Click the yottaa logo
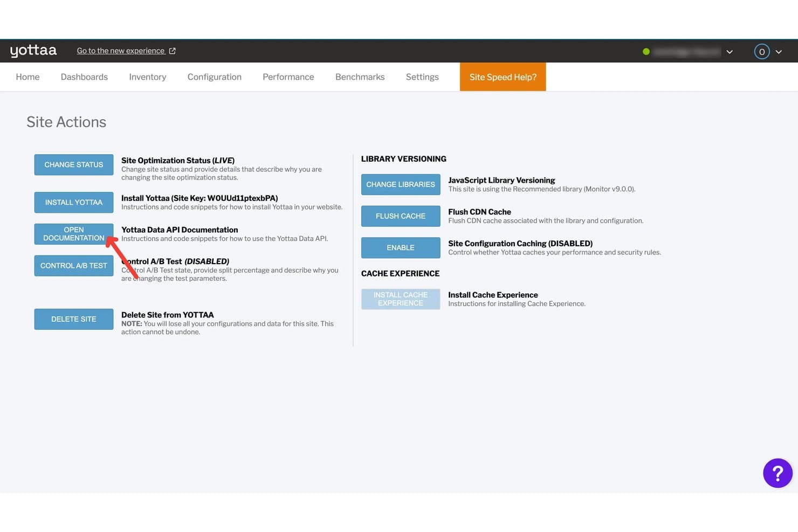The width and height of the screenshot is (798, 532). click(x=33, y=51)
